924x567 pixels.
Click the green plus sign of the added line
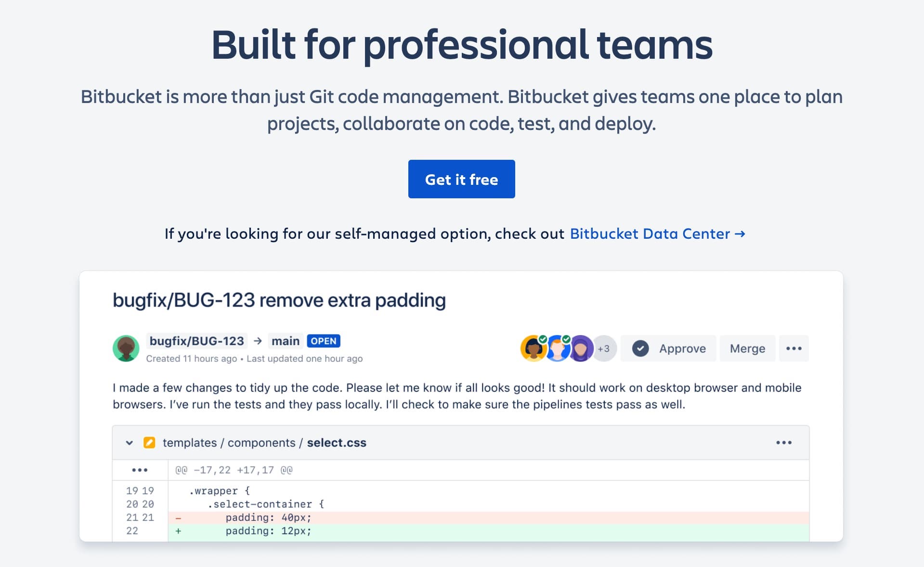[178, 531]
